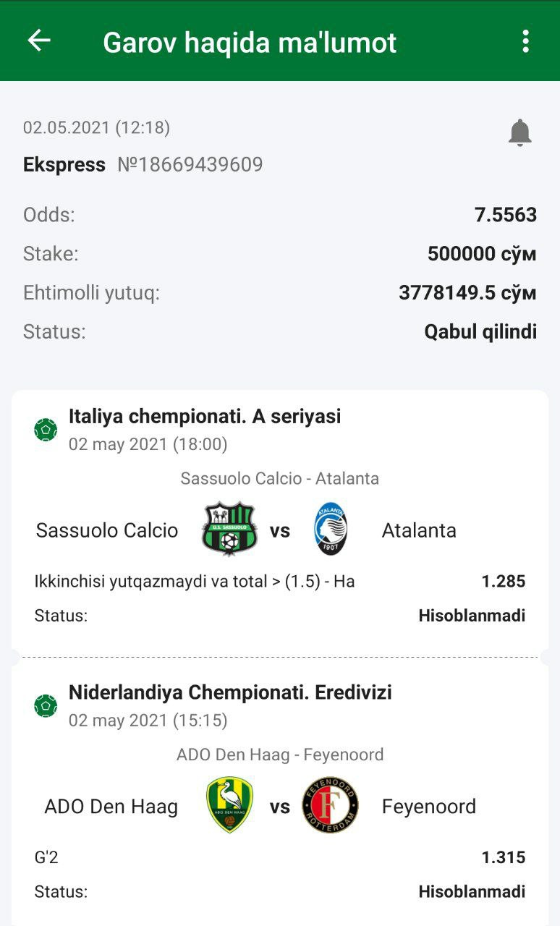Open Niderlandiya Chempionati. Eredivizi league title
This screenshot has width=560, height=926.
pyautogui.click(x=230, y=692)
